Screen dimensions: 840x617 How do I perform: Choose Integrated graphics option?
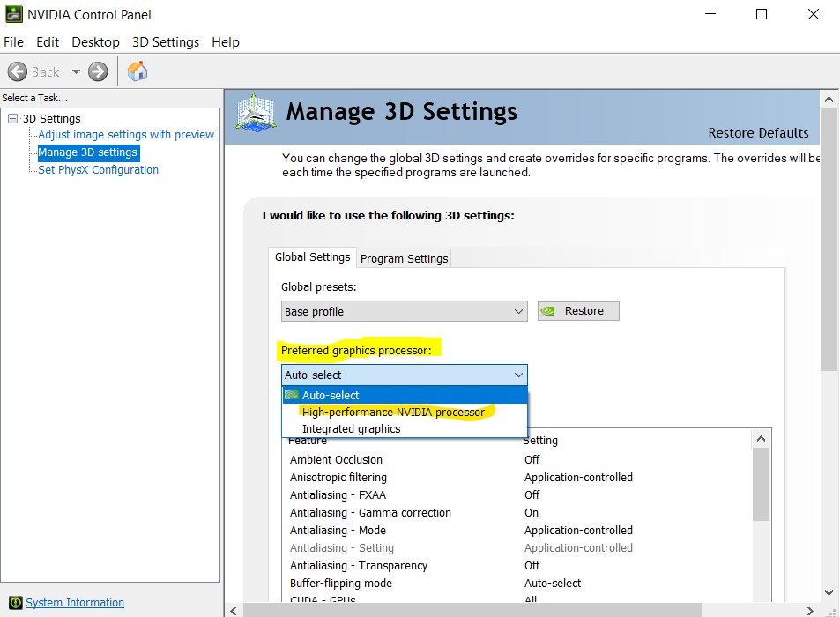[405, 429]
